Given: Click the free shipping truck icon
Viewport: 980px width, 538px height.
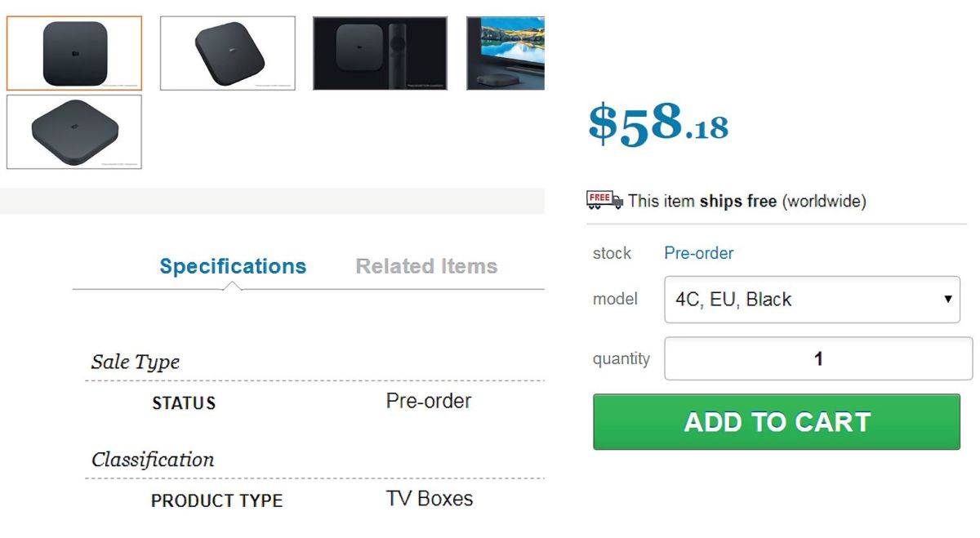Looking at the screenshot, I should [x=604, y=199].
